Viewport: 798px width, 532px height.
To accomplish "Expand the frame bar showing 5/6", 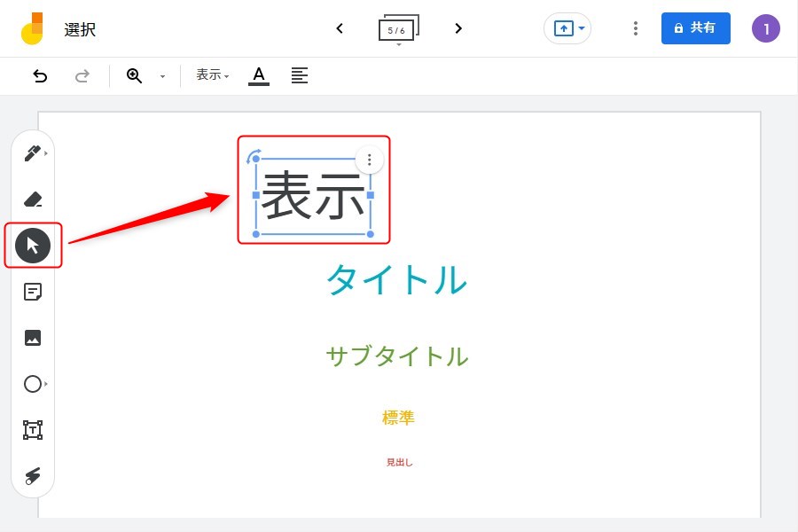I will (x=399, y=29).
